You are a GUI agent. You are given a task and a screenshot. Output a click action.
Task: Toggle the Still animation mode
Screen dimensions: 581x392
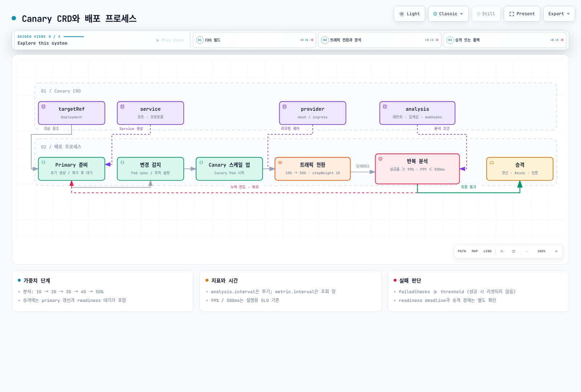[486, 14]
